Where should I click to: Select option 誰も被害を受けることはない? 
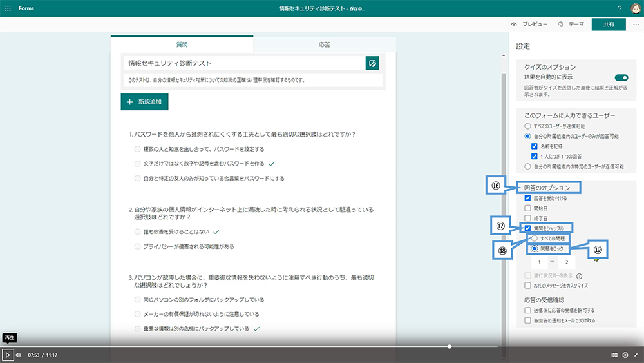[x=138, y=232]
